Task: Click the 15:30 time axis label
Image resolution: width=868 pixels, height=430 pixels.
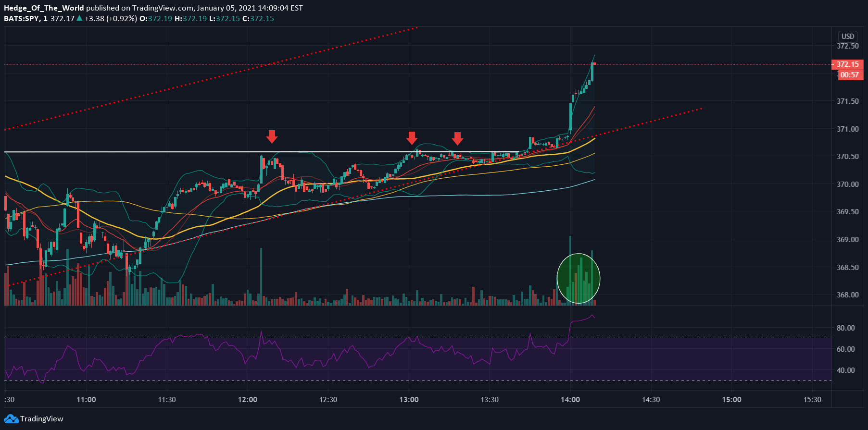Action: click(x=812, y=400)
